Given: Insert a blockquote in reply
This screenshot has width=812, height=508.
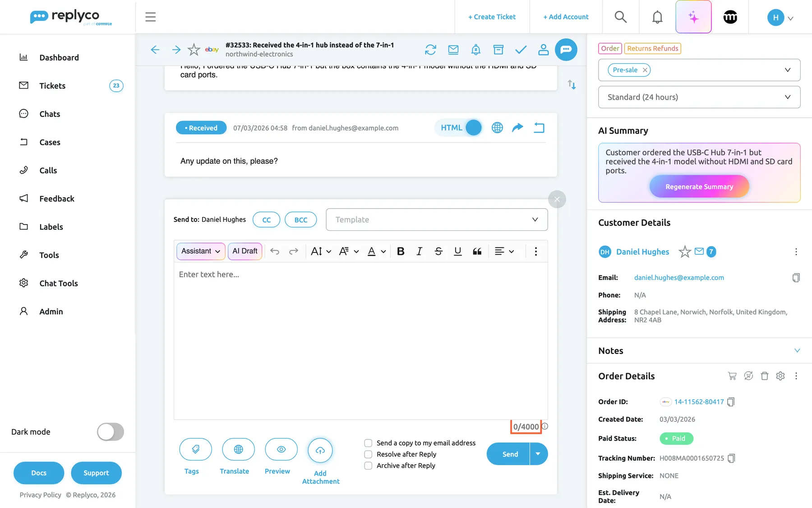Looking at the screenshot, I should coord(477,252).
